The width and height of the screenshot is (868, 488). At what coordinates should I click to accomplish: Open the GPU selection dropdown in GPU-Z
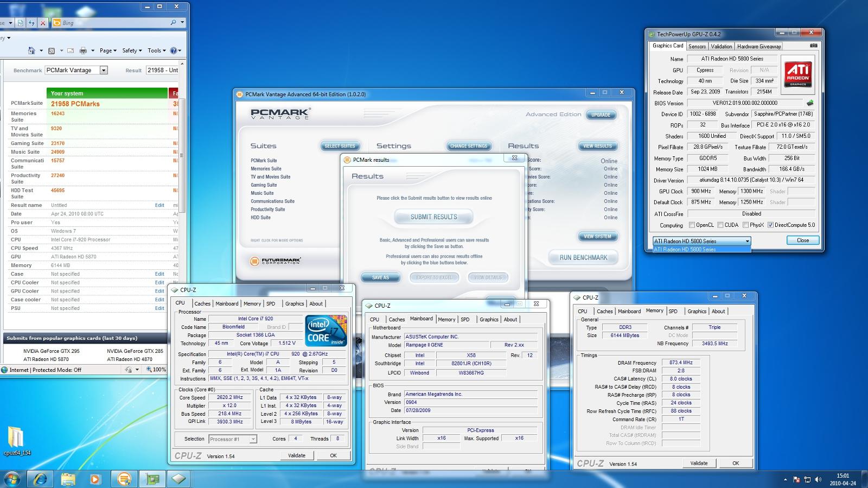pyautogui.click(x=701, y=241)
